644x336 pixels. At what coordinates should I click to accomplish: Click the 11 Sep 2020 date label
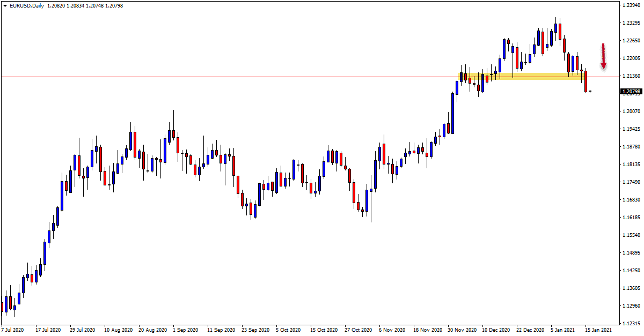point(221,330)
